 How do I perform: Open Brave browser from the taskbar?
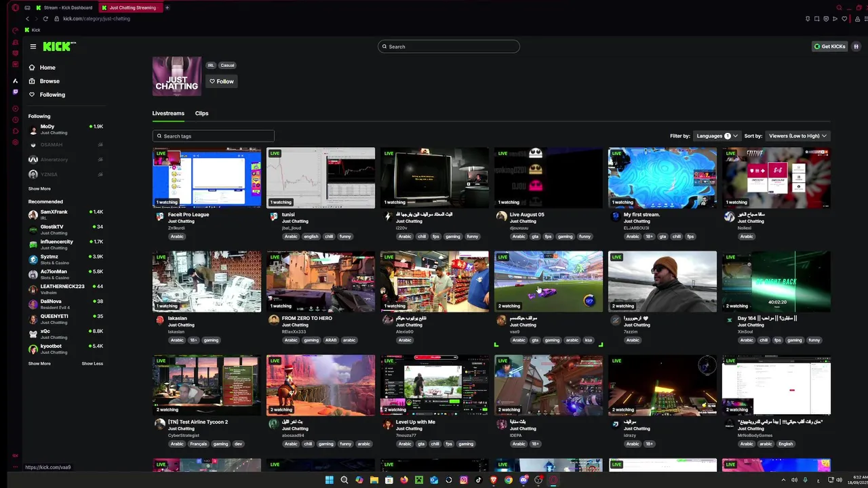point(494,480)
